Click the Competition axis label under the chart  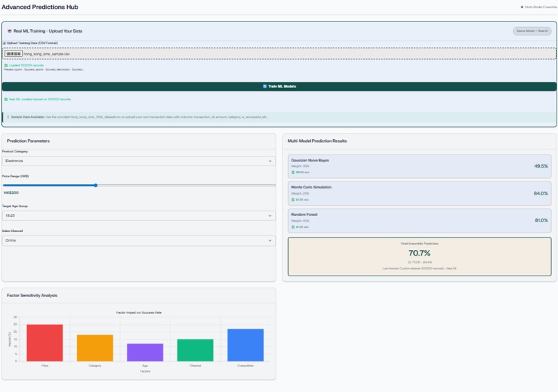click(x=246, y=366)
